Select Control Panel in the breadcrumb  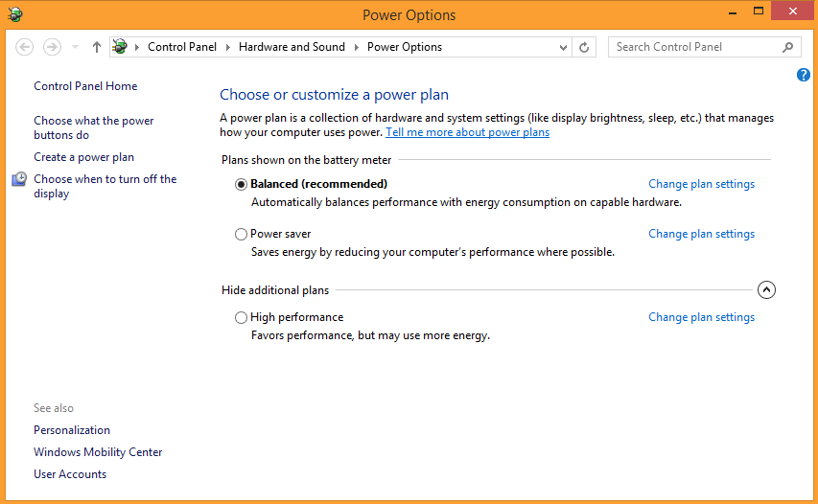[x=182, y=47]
